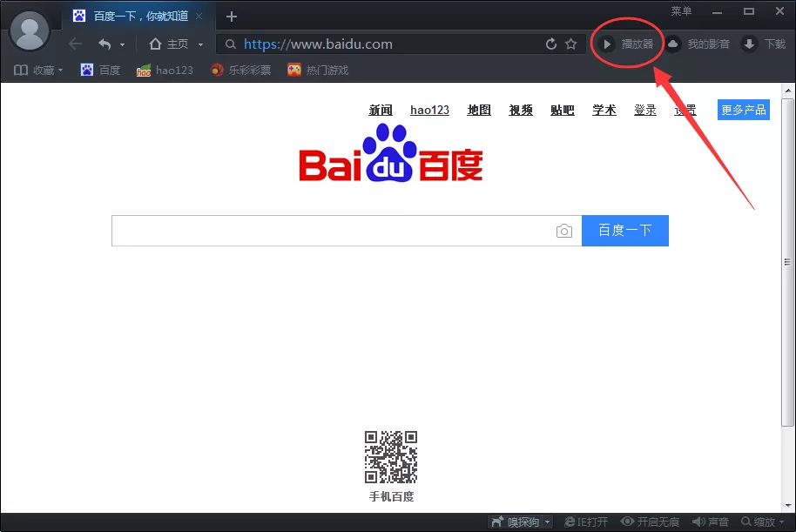This screenshot has width=796, height=532.
Task: Click the vertical scrollbar thumb
Action: point(787,262)
